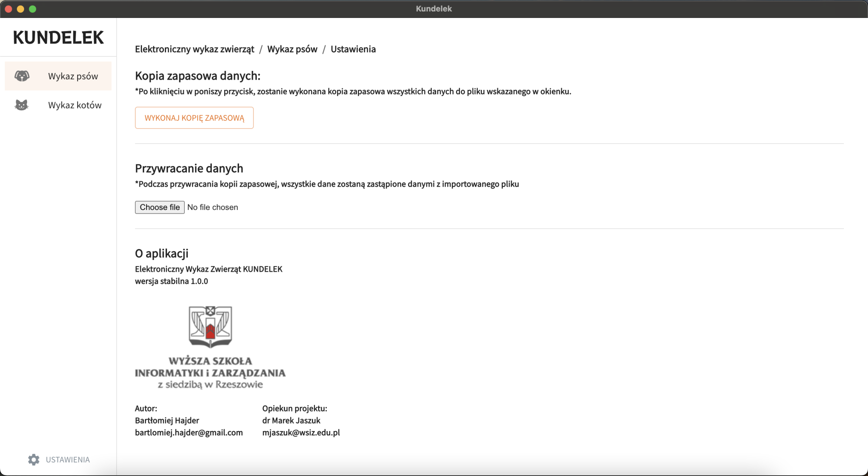Click the Ustawienia breadcrumb
Viewport: 868px width, 476px height.
pyautogui.click(x=353, y=49)
